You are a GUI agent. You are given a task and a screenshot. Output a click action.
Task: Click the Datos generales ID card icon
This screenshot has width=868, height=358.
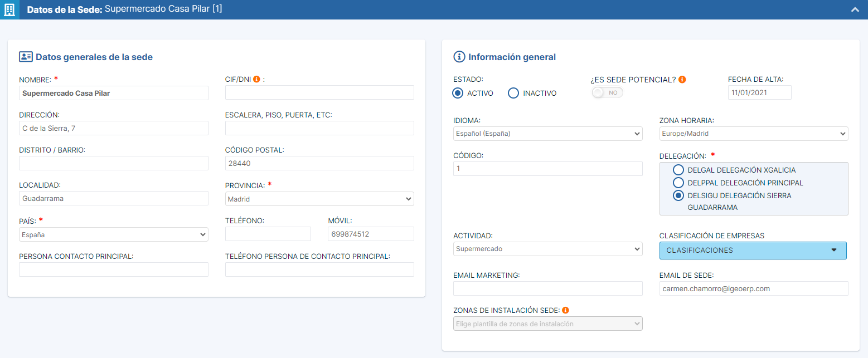pos(26,57)
